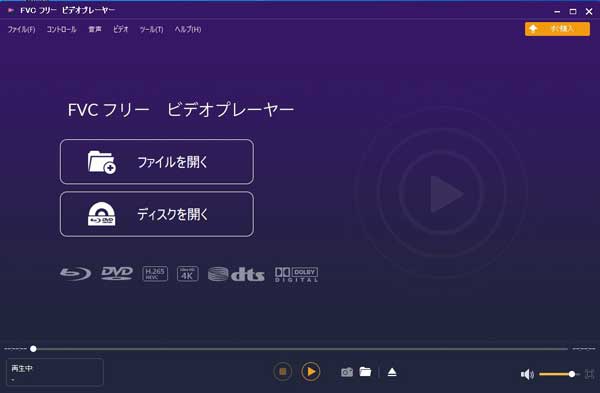This screenshot has width=600, height=393.
Task: Click the orange play button
Action: point(311,372)
